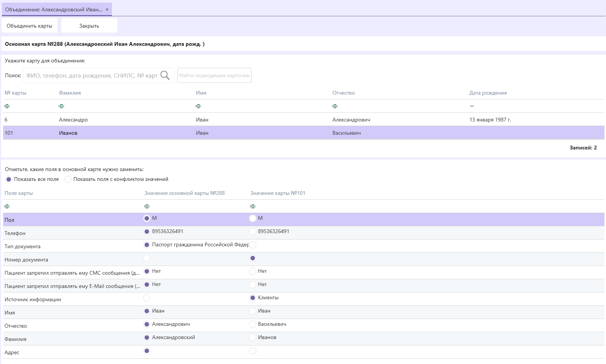Select row with card number 101
The image size is (606, 364).
pyautogui.click(x=304, y=133)
